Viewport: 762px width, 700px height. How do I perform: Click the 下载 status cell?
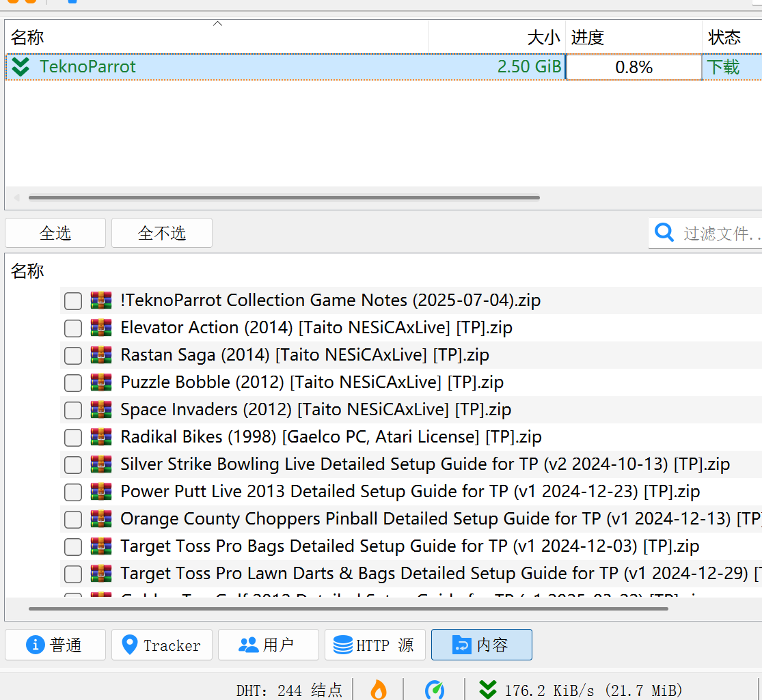[x=732, y=67]
